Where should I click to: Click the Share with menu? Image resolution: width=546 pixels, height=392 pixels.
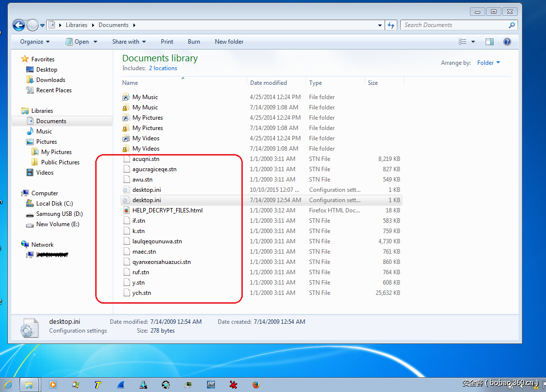(129, 42)
